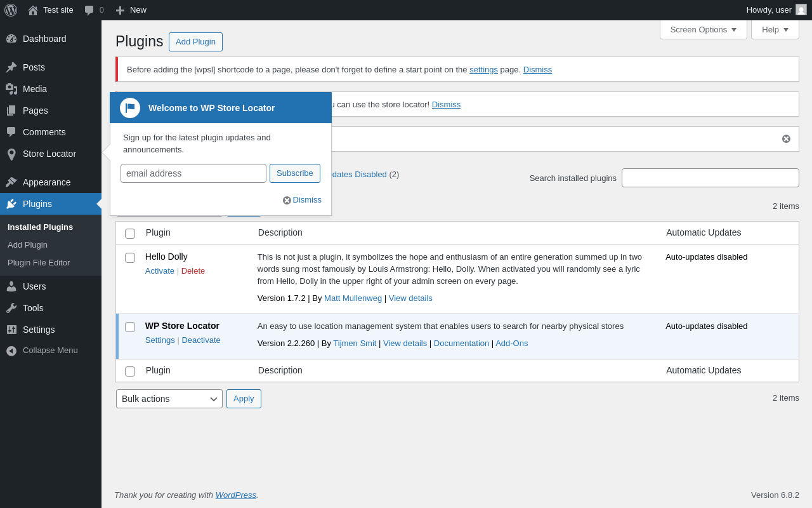The image size is (812, 508).
Task: Open Add Plugin submenu item
Action: [27, 244]
